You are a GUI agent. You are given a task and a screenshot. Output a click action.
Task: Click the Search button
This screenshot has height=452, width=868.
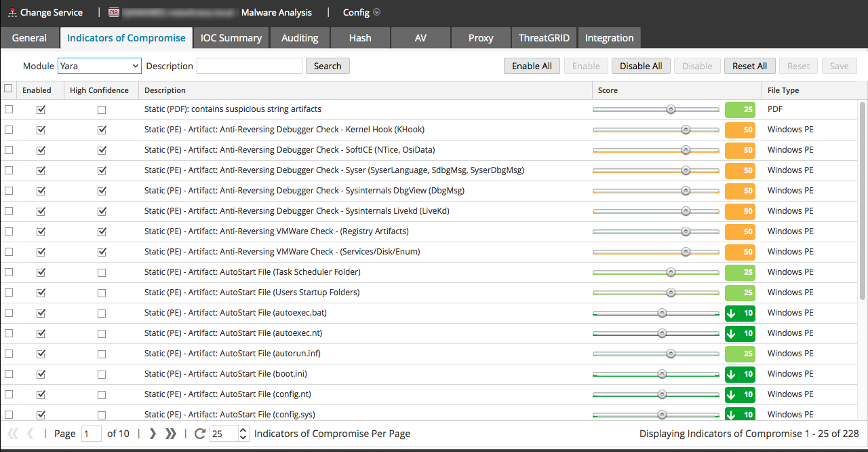pos(328,66)
